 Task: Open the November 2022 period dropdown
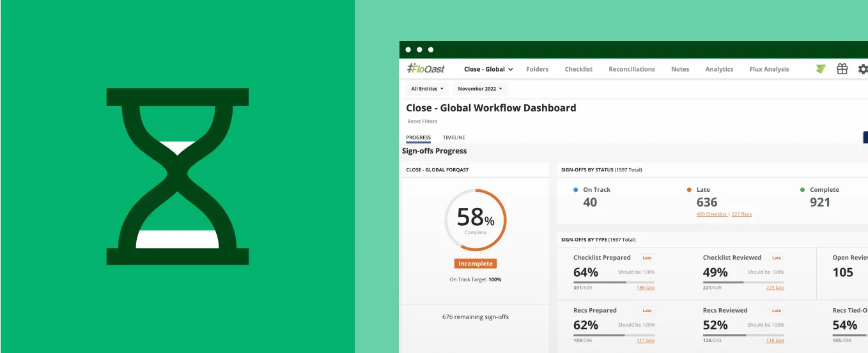[480, 89]
